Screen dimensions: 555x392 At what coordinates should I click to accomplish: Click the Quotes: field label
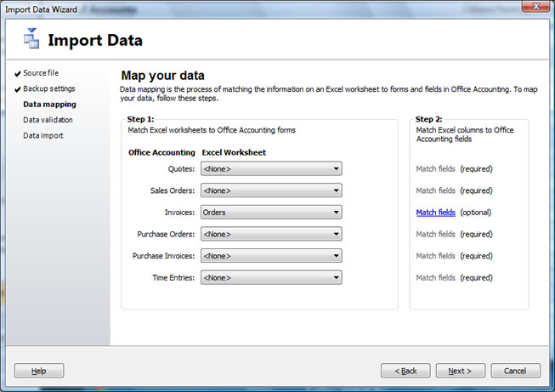click(x=181, y=169)
